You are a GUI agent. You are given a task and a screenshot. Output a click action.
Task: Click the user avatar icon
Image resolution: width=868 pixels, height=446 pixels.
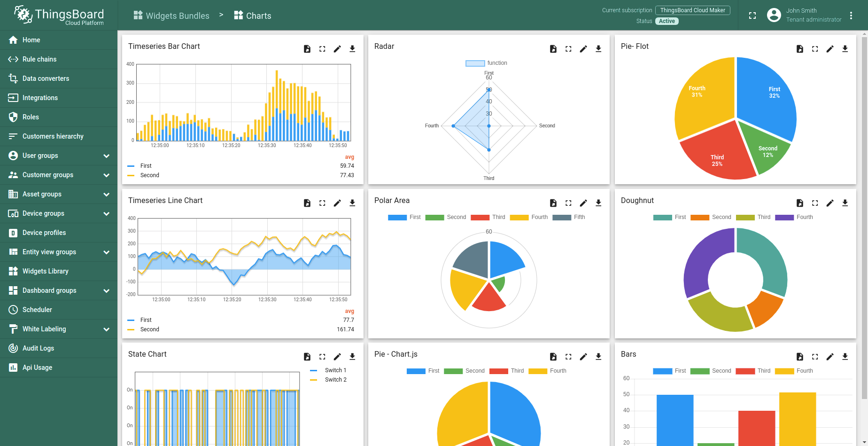774,15
